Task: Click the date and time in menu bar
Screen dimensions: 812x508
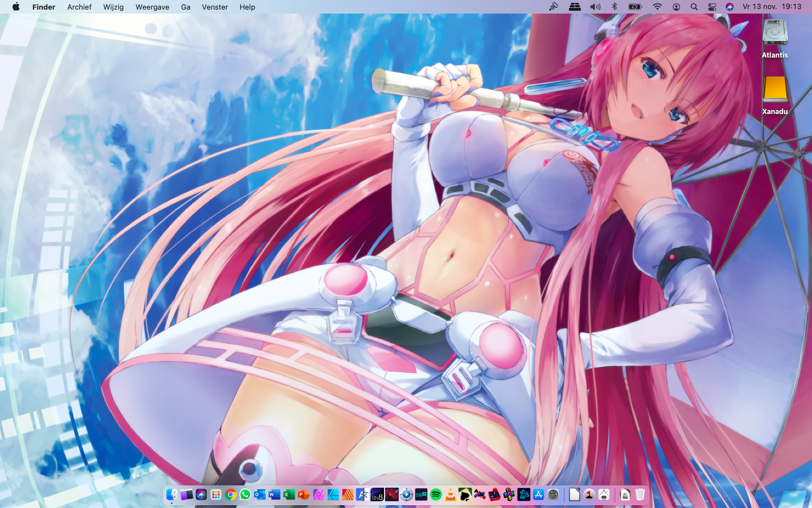Action: click(x=772, y=7)
